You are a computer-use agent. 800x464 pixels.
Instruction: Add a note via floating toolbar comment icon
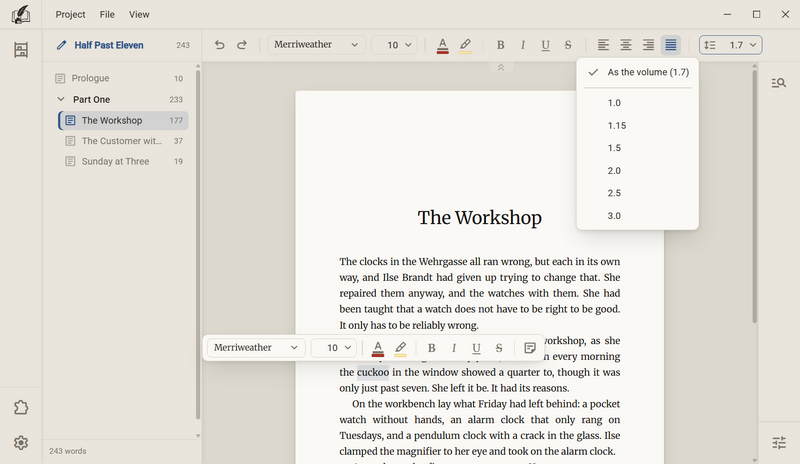[x=530, y=348]
